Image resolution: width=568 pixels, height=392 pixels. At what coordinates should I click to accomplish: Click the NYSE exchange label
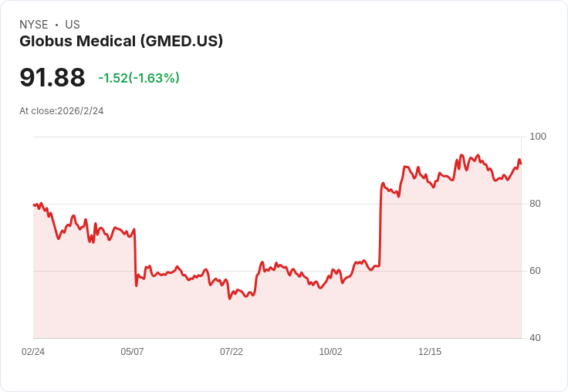click(x=34, y=25)
